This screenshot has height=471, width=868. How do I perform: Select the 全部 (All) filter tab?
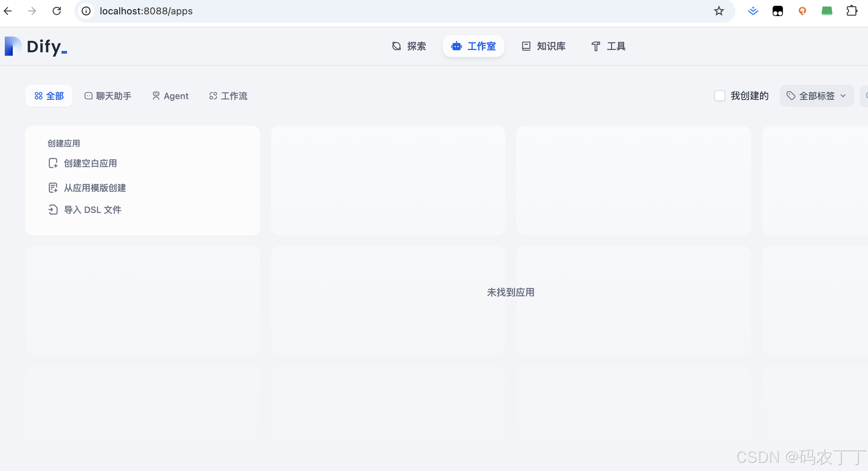pyautogui.click(x=49, y=96)
